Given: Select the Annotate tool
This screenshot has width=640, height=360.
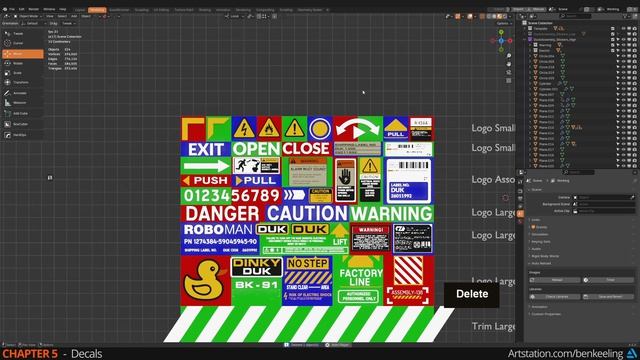Looking at the screenshot, I should click(22, 93).
